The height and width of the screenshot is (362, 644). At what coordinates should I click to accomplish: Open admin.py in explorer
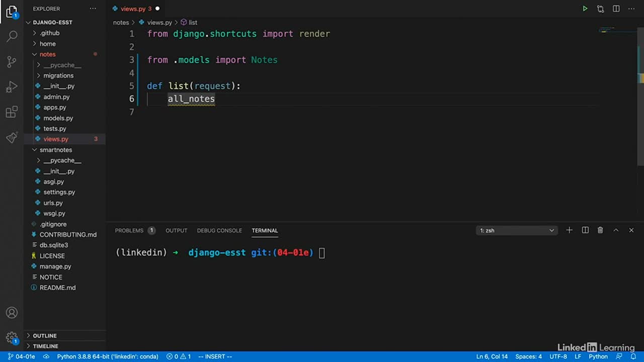56,97
